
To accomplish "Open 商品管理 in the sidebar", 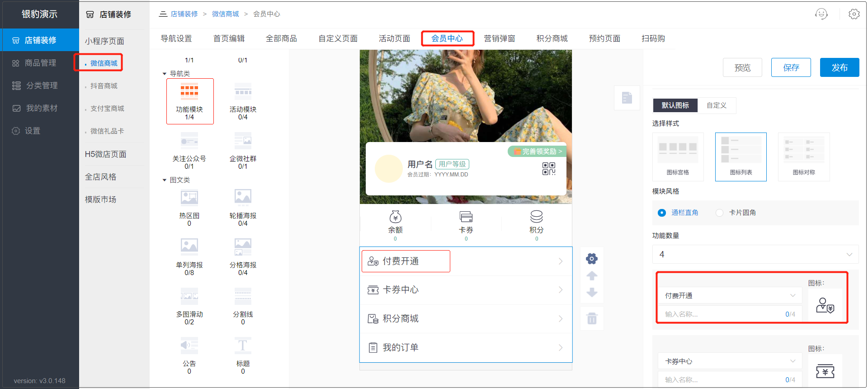I will pos(40,63).
